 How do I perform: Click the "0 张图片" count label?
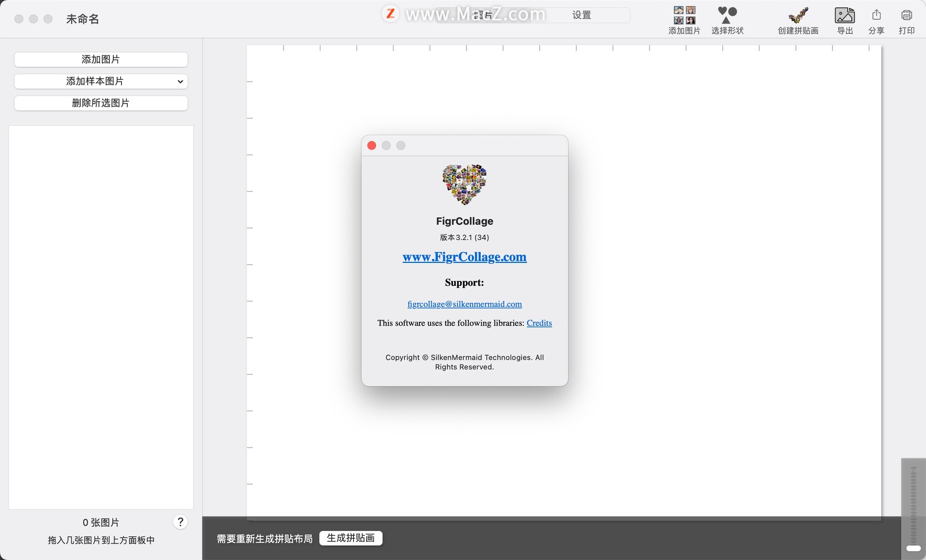(x=101, y=522)
